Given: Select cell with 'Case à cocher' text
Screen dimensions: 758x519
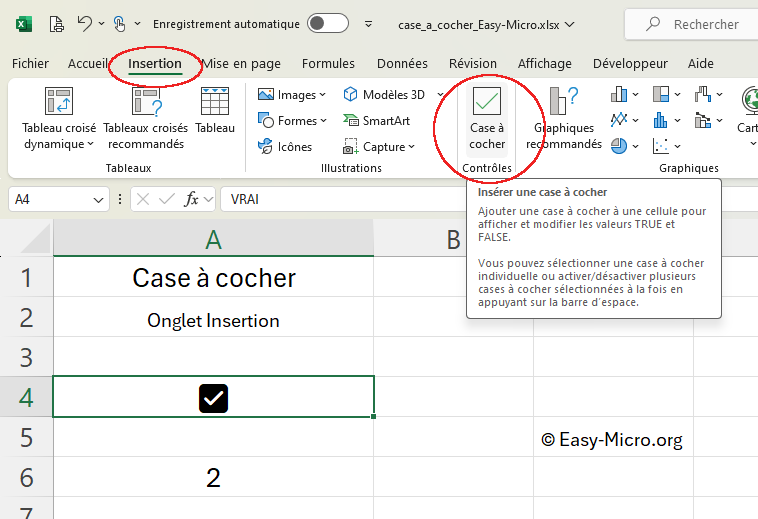Looking at the screenshot, I should pos(213,277).
